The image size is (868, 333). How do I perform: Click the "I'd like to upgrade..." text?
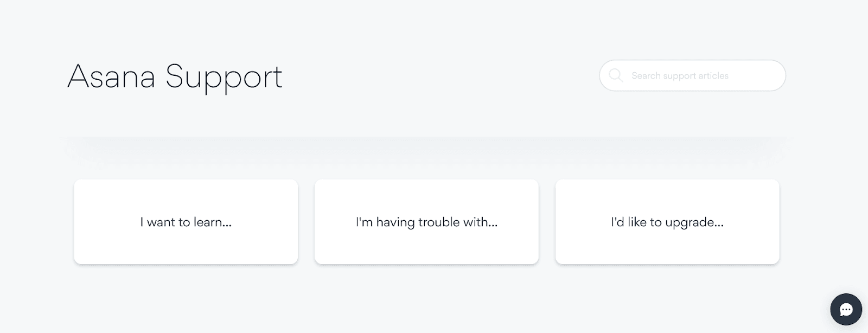point(667,222)
